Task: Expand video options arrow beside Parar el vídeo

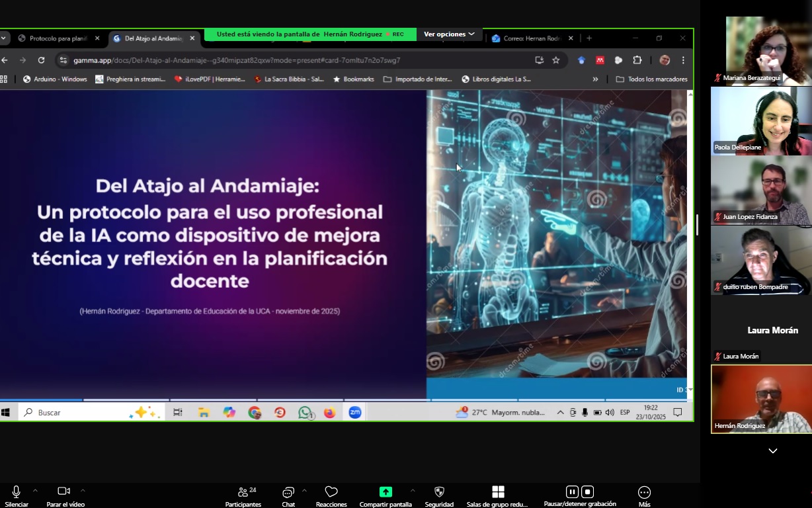Action: 83,491
